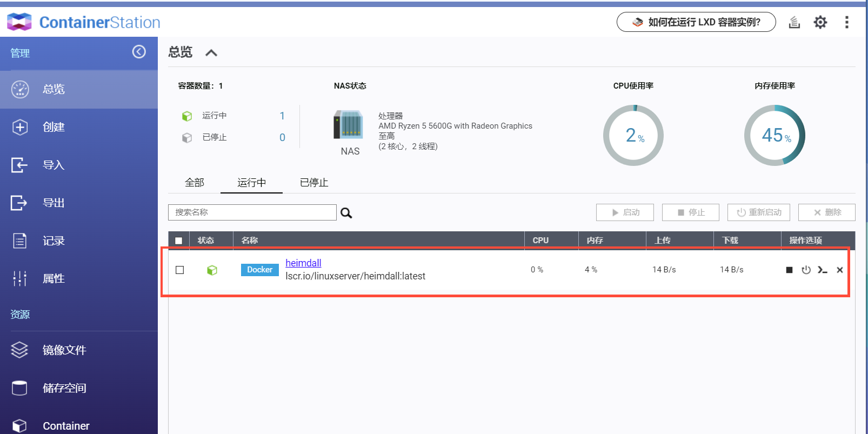Click the 容器数量: 1 label
868x434 pixels.
pyautogui.click(x=201, y=86)
